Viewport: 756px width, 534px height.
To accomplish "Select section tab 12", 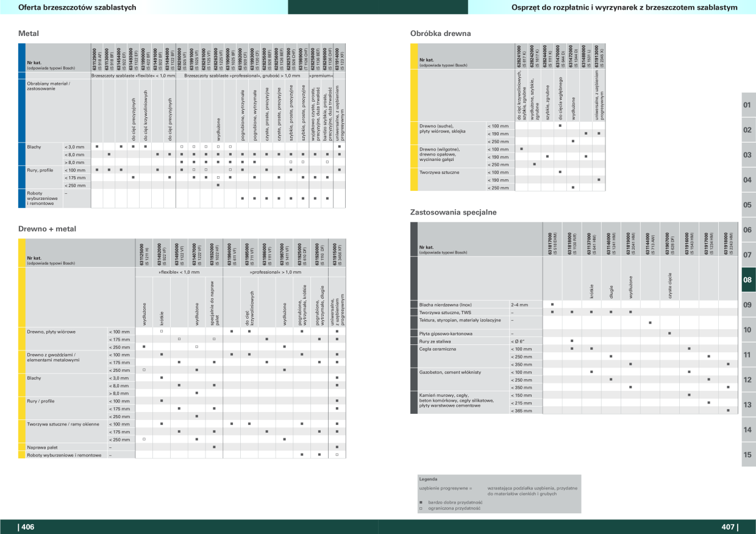I will [747, 380].
